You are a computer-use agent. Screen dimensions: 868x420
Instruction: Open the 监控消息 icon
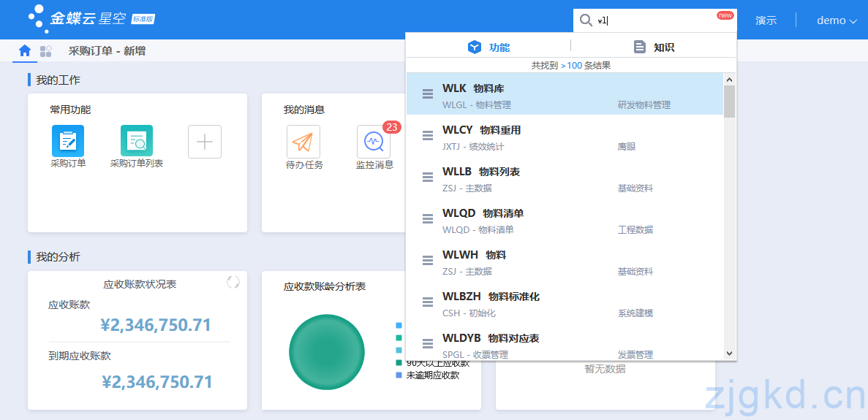(x=374, y=141)
